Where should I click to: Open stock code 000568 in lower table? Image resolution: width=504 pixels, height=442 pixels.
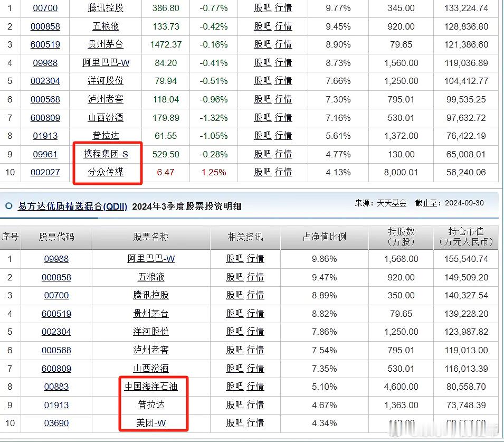[x=56, y=350]
